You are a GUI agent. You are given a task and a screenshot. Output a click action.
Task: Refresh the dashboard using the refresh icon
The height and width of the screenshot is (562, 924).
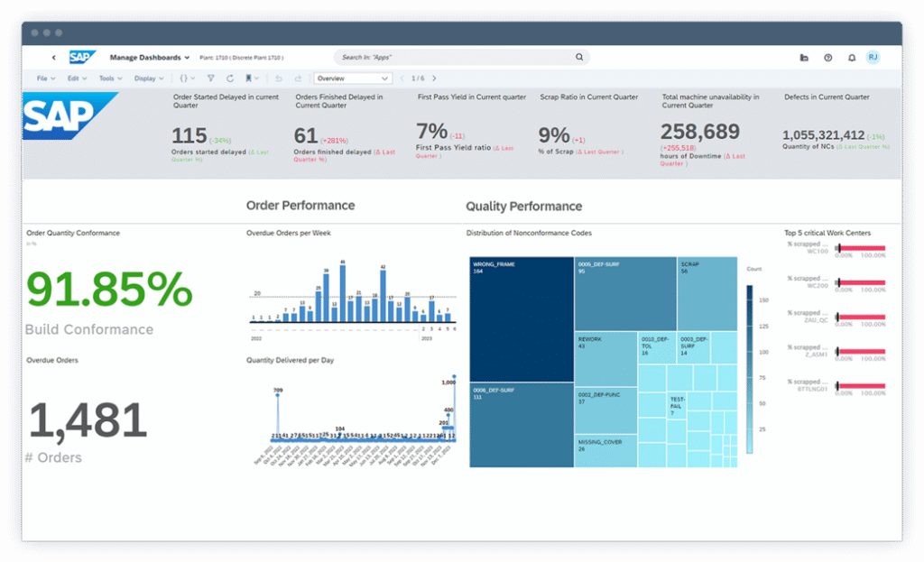pyautogui.click(x=230, y=78)
